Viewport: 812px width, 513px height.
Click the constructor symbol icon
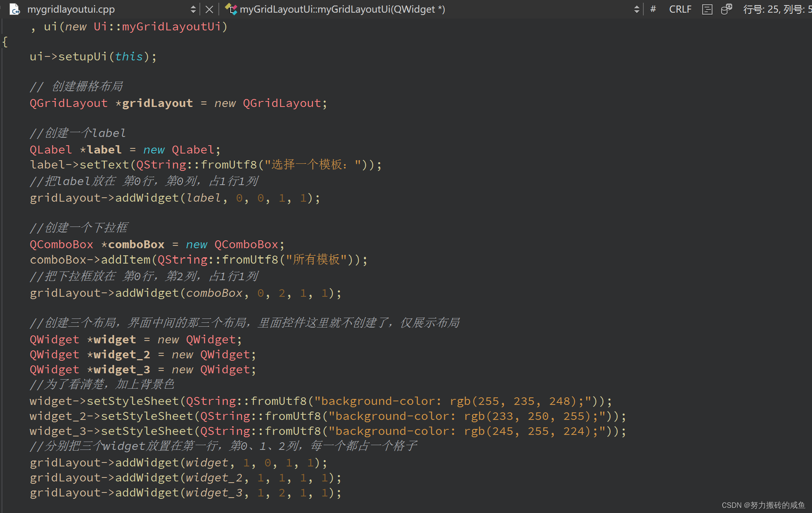point(231,9)
